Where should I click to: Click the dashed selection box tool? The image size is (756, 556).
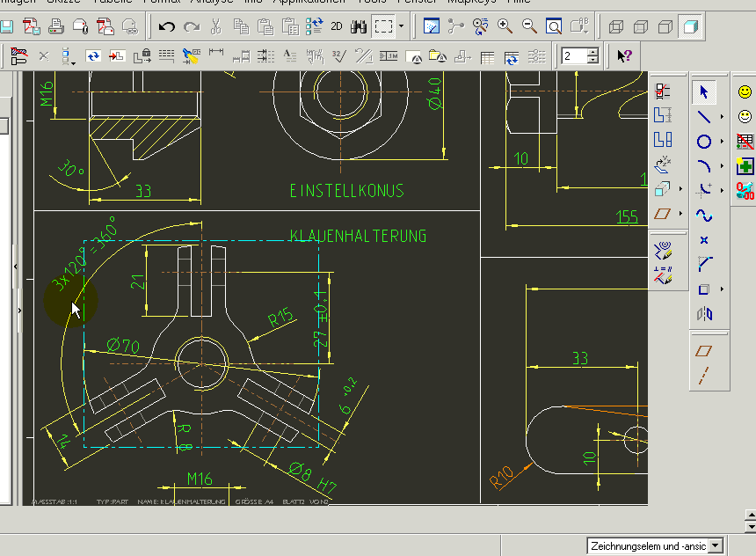[x=384, y=26]
